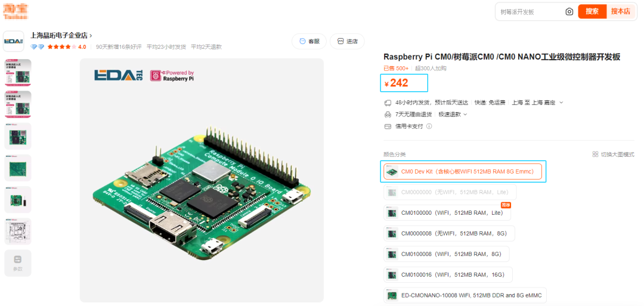644x306 pixels.
Task: Click the 搜本店 search-in-store button
Action: tap(621, 11)
